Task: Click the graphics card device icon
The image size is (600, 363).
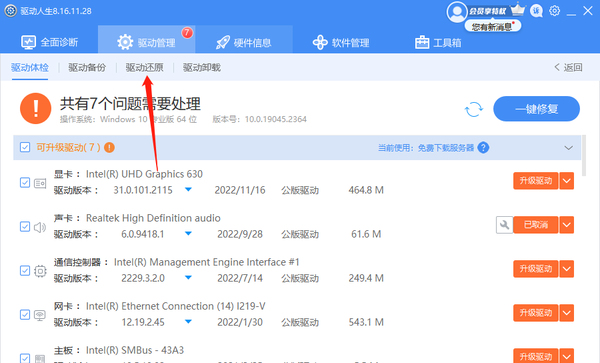Action: click(40, 184)
